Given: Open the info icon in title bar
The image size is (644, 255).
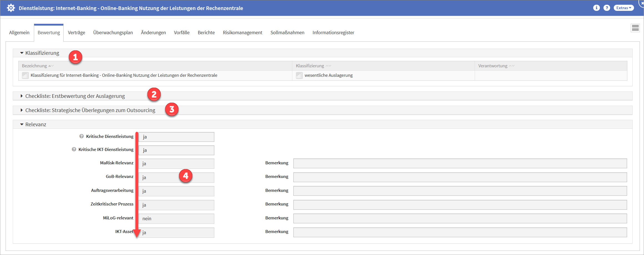Looking at the screenshot, I should pyautogui.click(x=596, y=8).
